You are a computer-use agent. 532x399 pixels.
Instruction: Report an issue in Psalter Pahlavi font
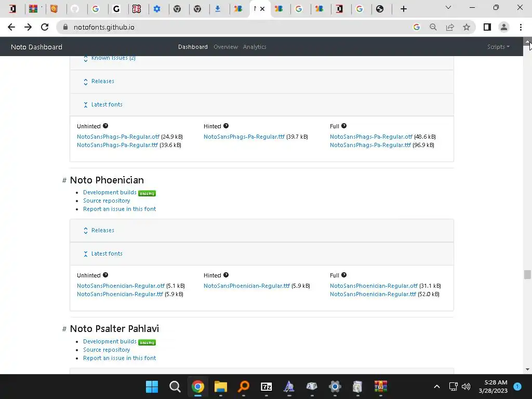(x=119, y=358)
